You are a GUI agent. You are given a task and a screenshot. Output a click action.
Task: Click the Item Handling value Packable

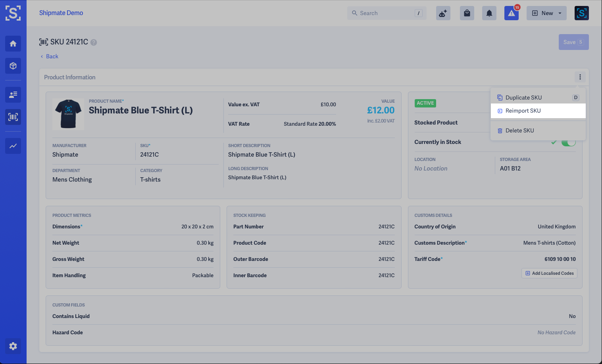(203, 276)
